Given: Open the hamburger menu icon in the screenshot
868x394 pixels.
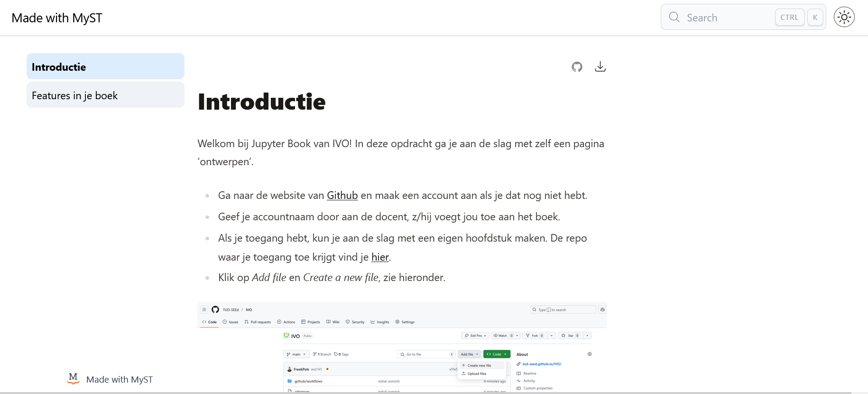Looking at the screenshot, I should [x=204, y=309].
